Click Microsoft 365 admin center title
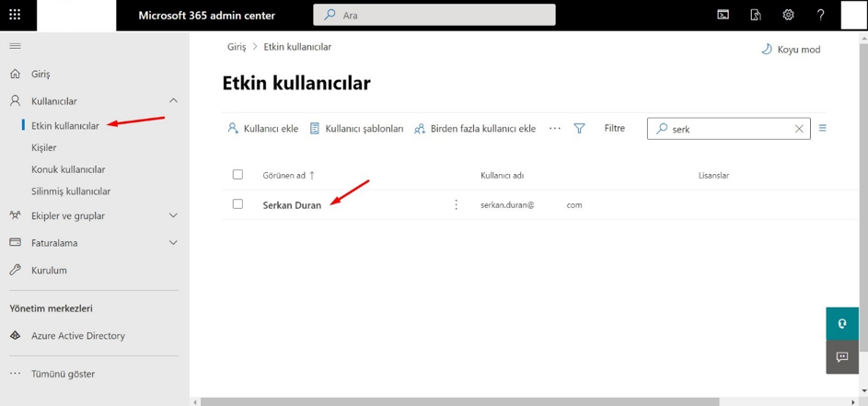This screenshot has height=406, width=868. [206, 15]
